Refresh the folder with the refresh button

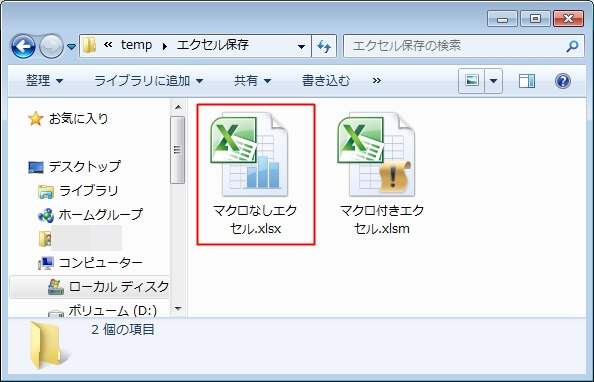[324, 46]
